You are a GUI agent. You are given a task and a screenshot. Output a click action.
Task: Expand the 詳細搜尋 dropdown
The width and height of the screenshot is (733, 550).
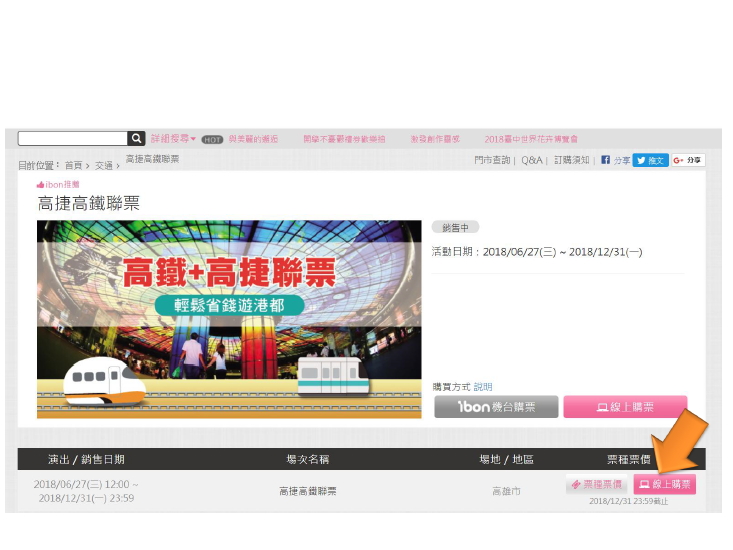(173, 139)
